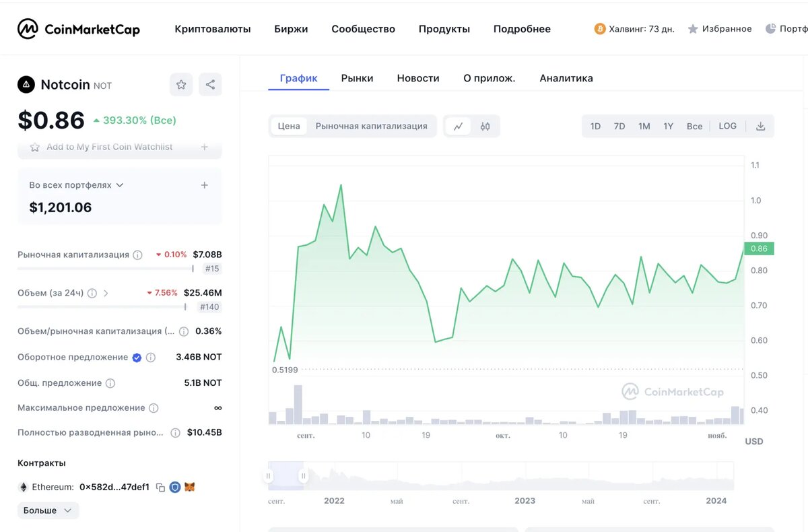
Task: Set chart range to Все
Action: click(x=694, y=126)
